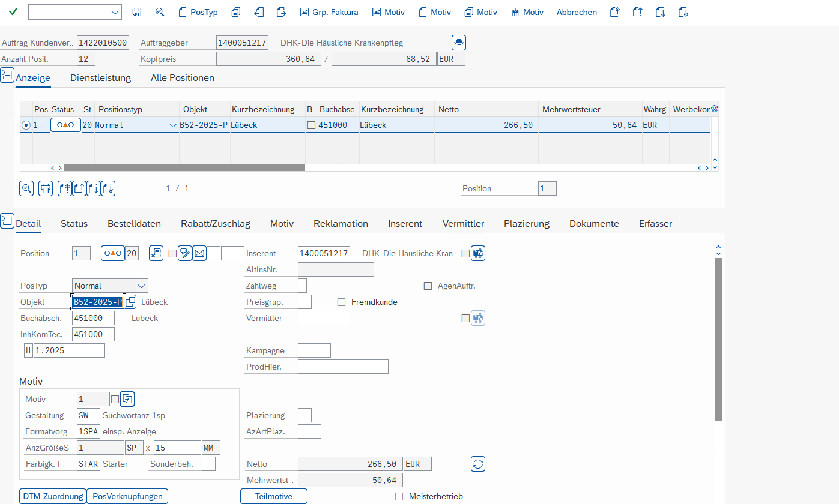
Task: Click the PosTyp toolbar button
Action: point(199,12)
